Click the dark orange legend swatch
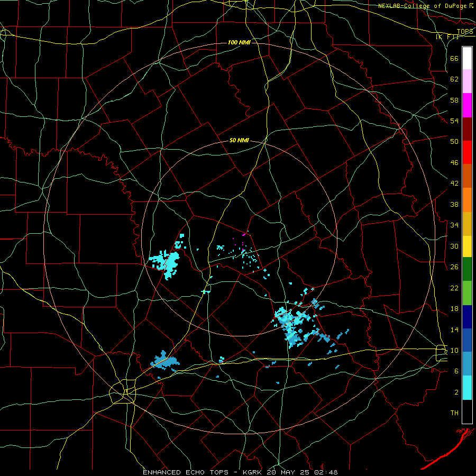Image resolution: width=476 pixels, height=476 pixels. (467, 176)
